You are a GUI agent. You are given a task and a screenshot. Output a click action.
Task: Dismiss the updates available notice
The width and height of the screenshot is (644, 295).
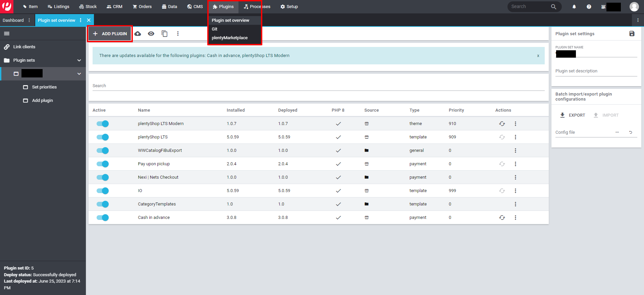[x=538, y=56]
